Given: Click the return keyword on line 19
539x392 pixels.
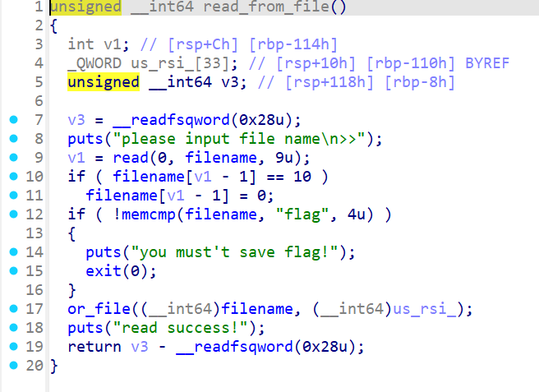Looking at the screenshot, I should pyautogui.click(x=94, y=347).
